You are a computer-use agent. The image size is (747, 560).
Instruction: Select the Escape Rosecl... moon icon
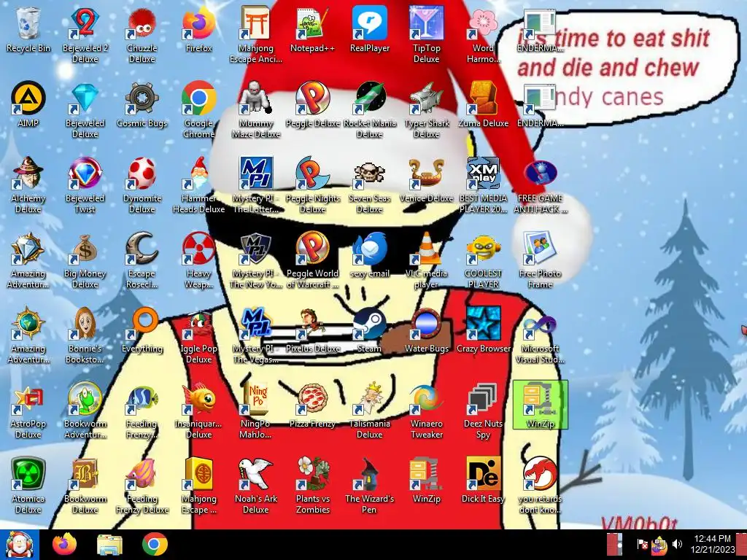tap(142, 260)
